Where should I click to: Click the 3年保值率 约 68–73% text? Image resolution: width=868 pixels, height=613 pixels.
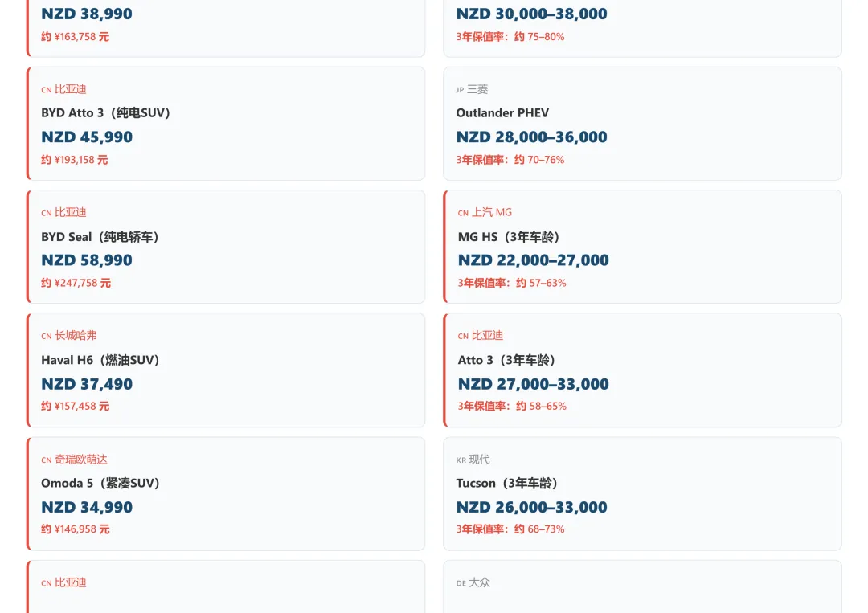click(x=510, y=529)
